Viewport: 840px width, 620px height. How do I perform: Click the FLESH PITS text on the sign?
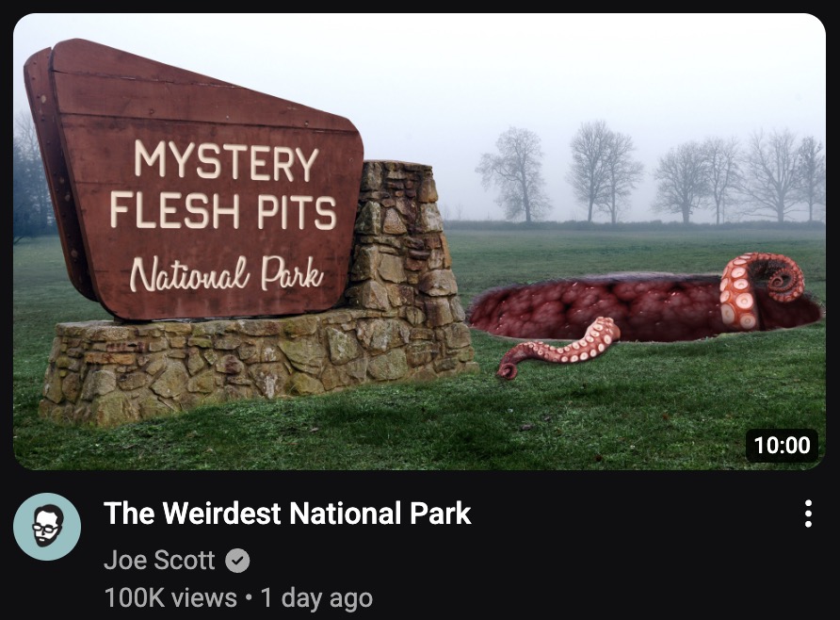coord(223,211)
